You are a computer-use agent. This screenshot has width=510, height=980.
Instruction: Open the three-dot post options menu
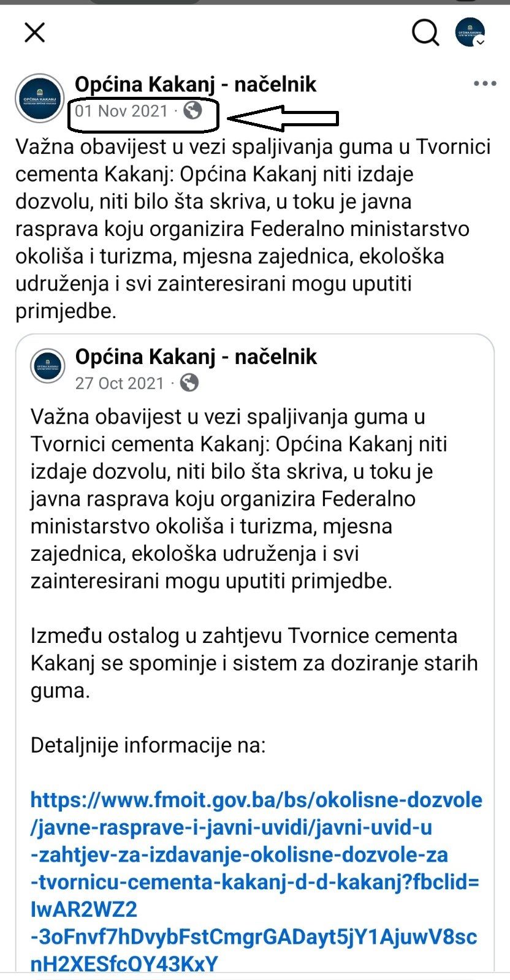(x=485, y=84)
